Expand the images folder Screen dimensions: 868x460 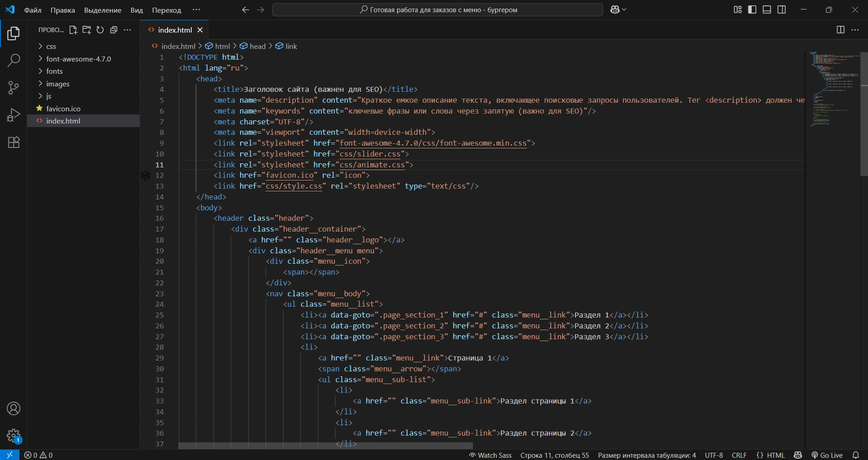[x=57, y=84]
